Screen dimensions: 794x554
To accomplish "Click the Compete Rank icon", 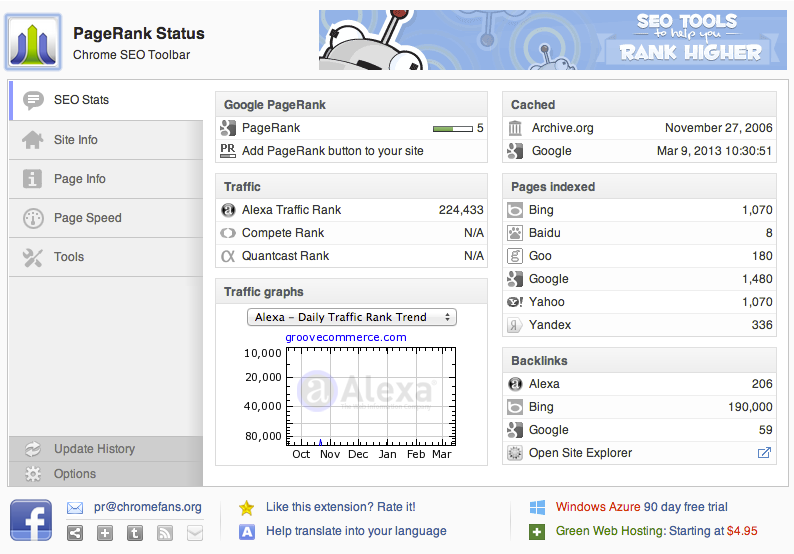I will pos(228,233).
